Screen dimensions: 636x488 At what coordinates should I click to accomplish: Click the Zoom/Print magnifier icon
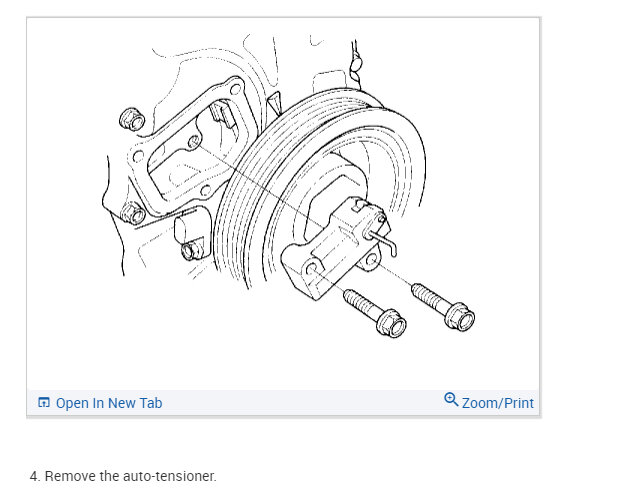click(451, 400)
